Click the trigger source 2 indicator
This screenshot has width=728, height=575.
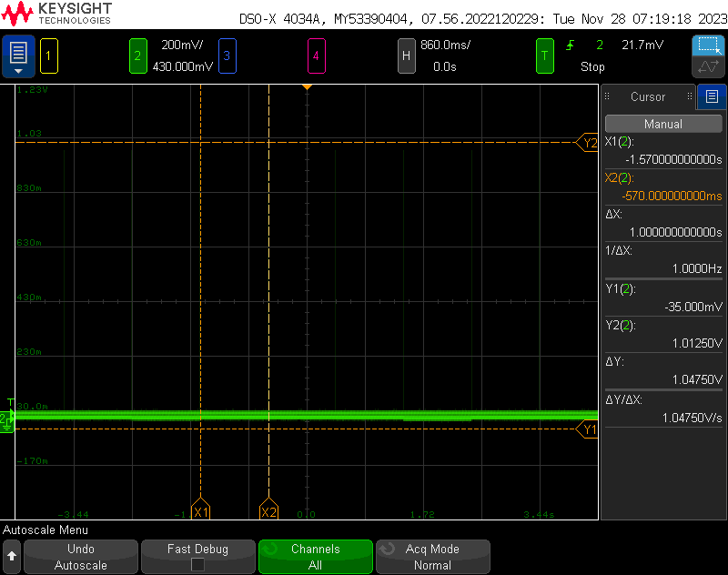tap(600, 45)
